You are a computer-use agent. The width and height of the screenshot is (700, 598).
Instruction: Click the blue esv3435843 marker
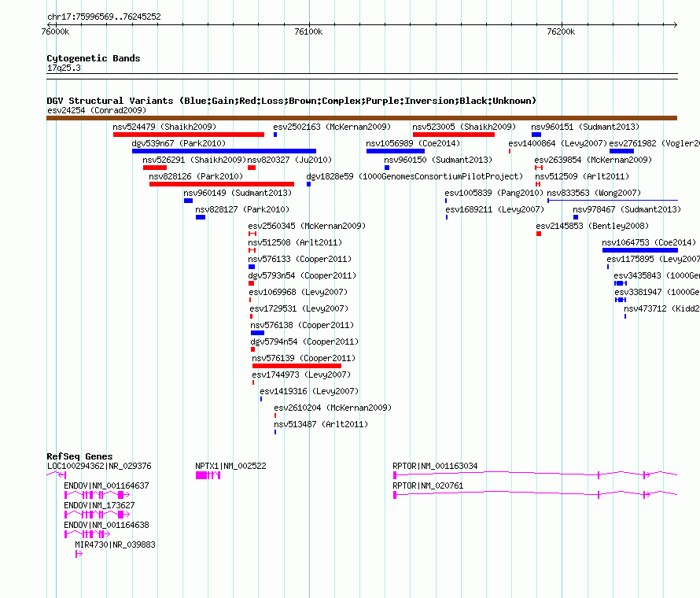(x=621, y=283)
